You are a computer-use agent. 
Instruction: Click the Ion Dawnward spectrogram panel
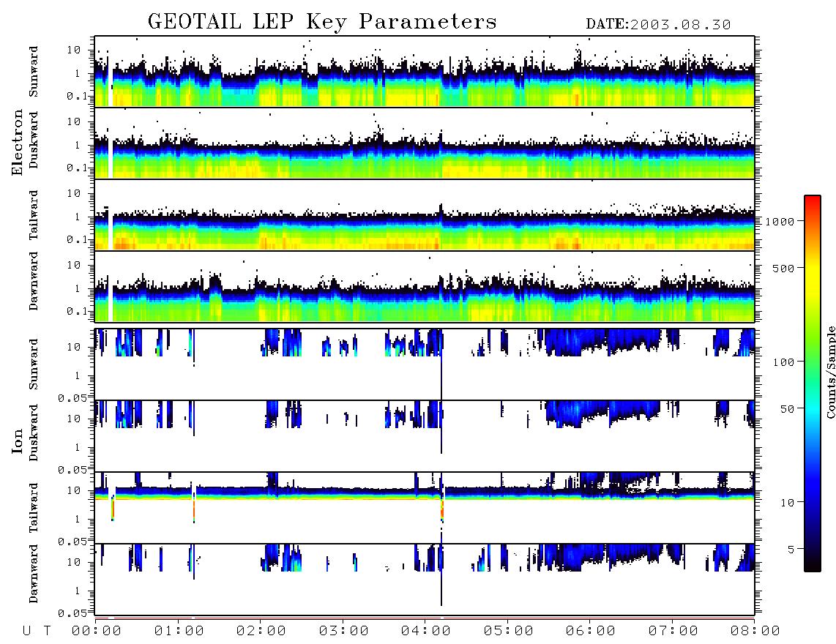click(x=425, y=580)
